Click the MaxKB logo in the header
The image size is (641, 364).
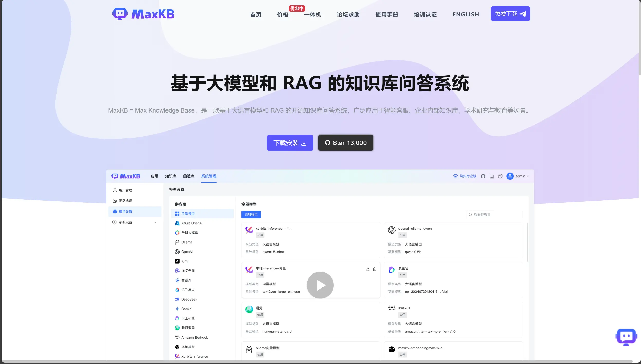point(143,14)
